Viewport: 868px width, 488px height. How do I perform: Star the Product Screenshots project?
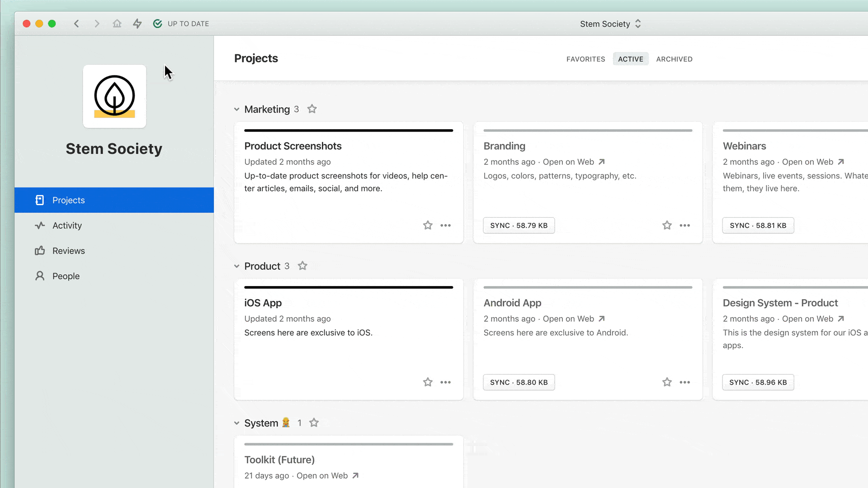click(x=428, y=225)
